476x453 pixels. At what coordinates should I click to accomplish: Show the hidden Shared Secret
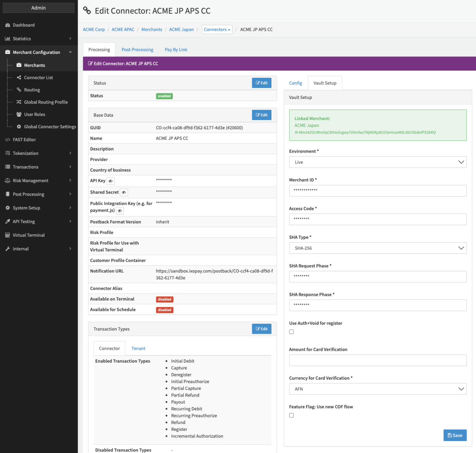[x=124, y=192]
